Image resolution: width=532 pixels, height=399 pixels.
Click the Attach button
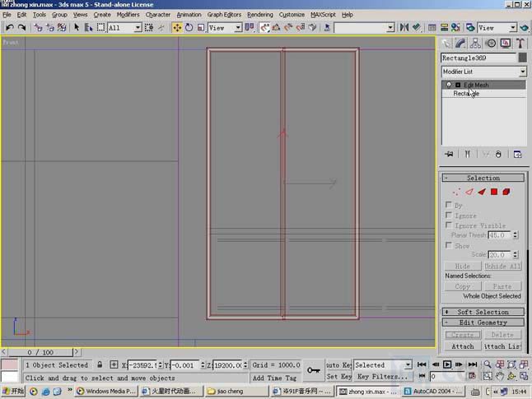[463, 346]
